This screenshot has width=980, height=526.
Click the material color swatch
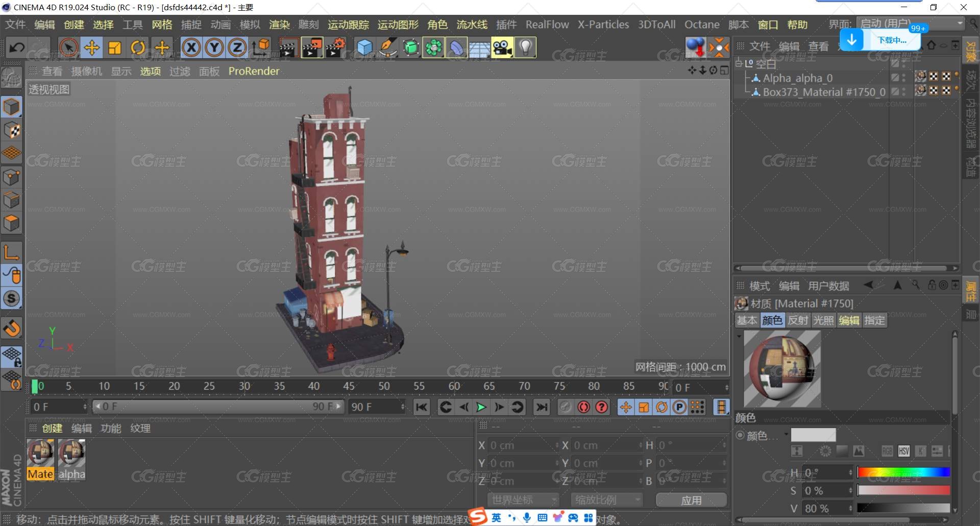click(x=813, y=435)
